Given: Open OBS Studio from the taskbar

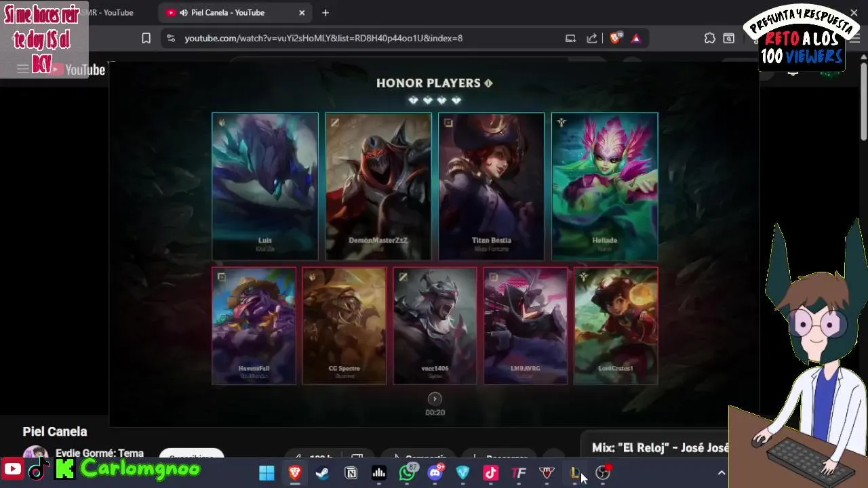Looking at the screenshot, I should coord(603,473).
